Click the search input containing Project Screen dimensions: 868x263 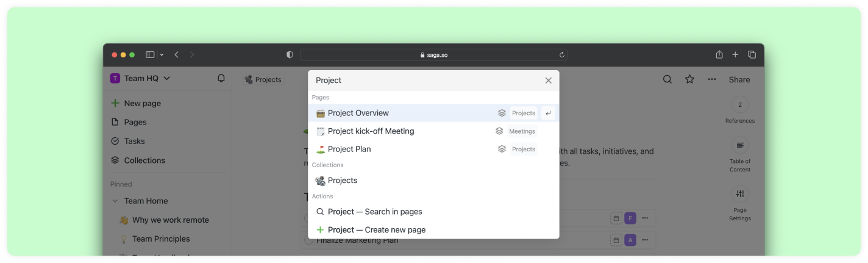pyautogui.click(x=427, y=81)
